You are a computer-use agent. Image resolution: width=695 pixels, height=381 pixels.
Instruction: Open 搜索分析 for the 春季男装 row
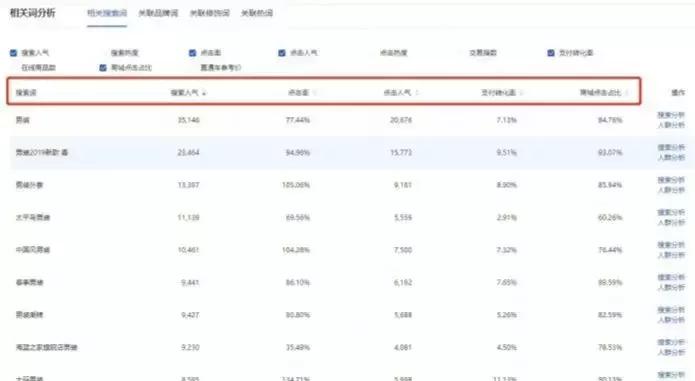click(x=671, y=277)
